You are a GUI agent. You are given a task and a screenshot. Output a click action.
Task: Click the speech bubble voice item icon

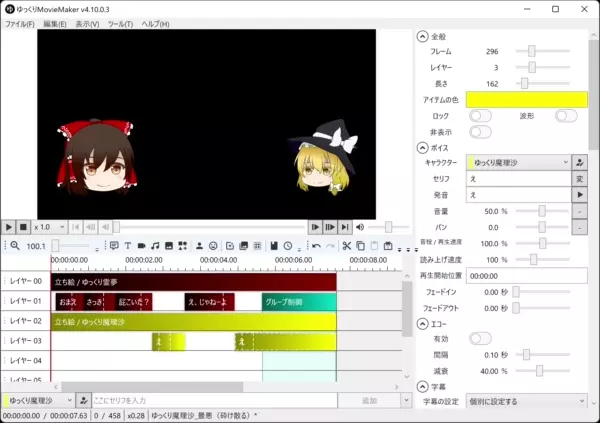(x=114, y=245)
